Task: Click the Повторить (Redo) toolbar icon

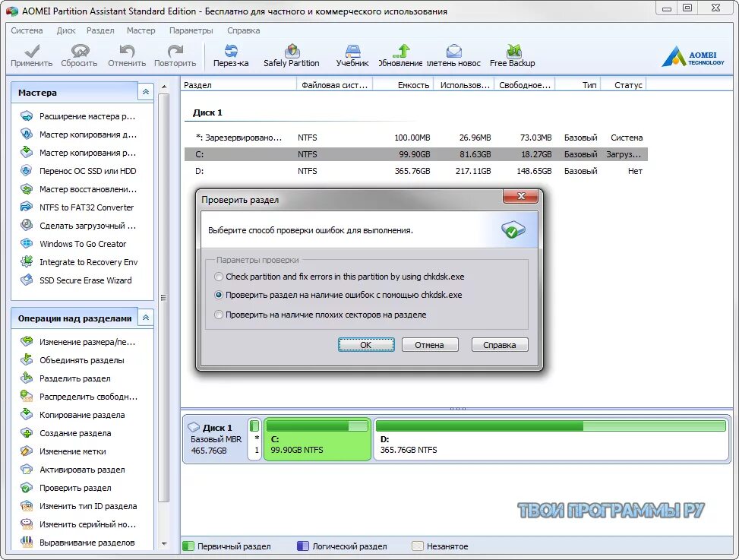Action: [175, 55]
